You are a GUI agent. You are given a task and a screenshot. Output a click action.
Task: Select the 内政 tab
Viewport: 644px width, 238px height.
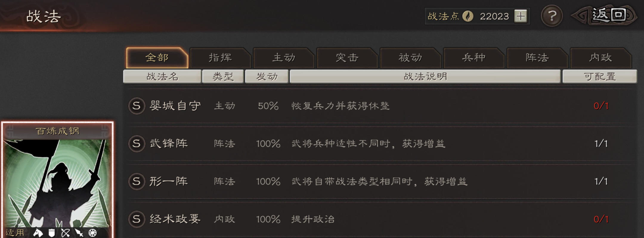(x=600, y=58)
